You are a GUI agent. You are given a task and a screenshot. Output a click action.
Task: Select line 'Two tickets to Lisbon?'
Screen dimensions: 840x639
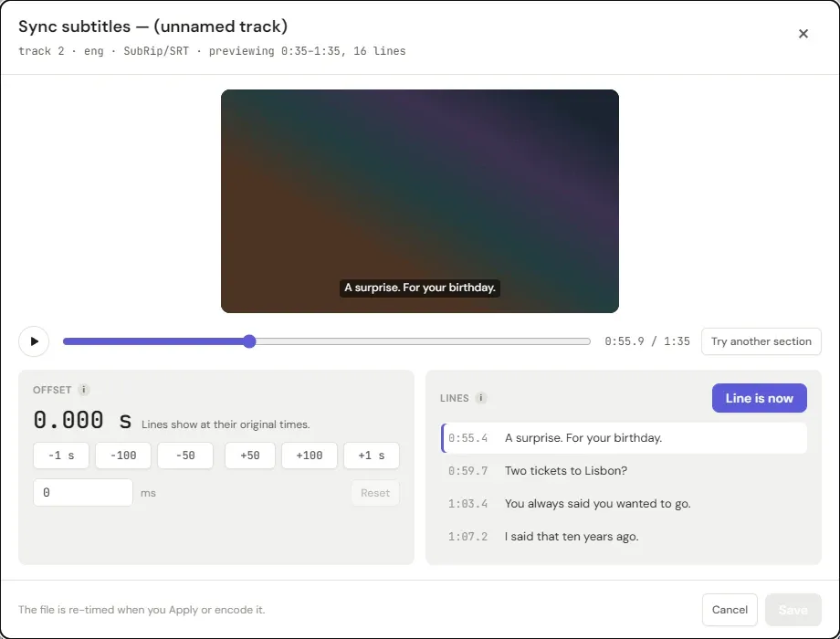(625, 471)
